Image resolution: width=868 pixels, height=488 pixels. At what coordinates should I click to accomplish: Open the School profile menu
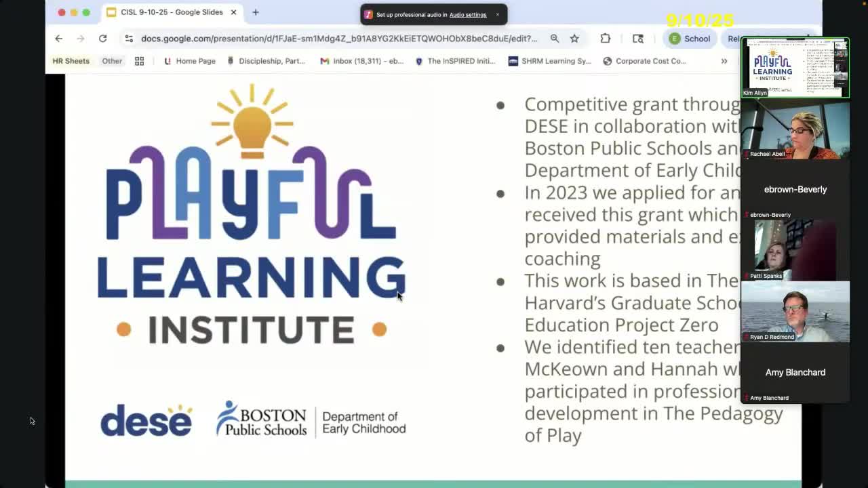tap(690, 39)
